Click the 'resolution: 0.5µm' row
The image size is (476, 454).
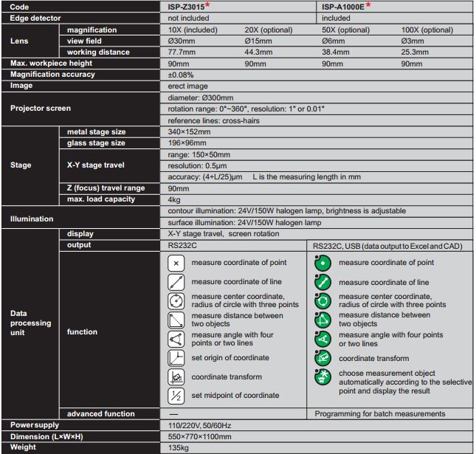click(x=317, y=166)
